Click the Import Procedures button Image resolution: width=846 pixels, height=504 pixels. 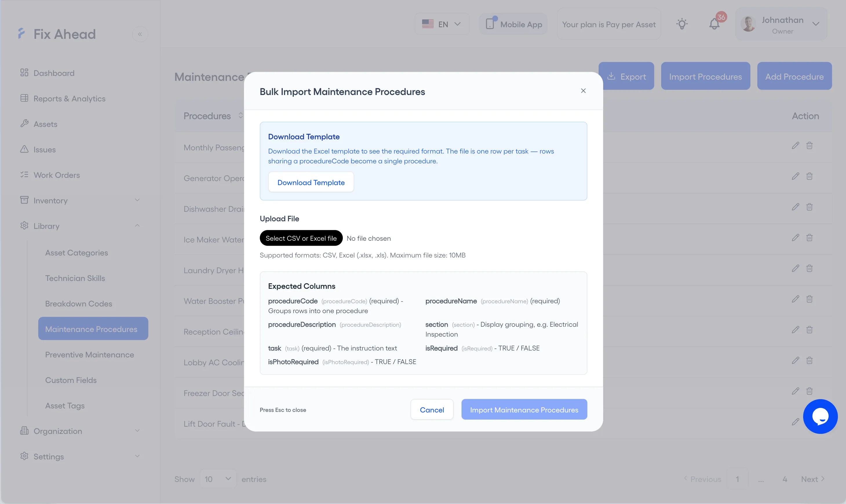click(705, 76)
